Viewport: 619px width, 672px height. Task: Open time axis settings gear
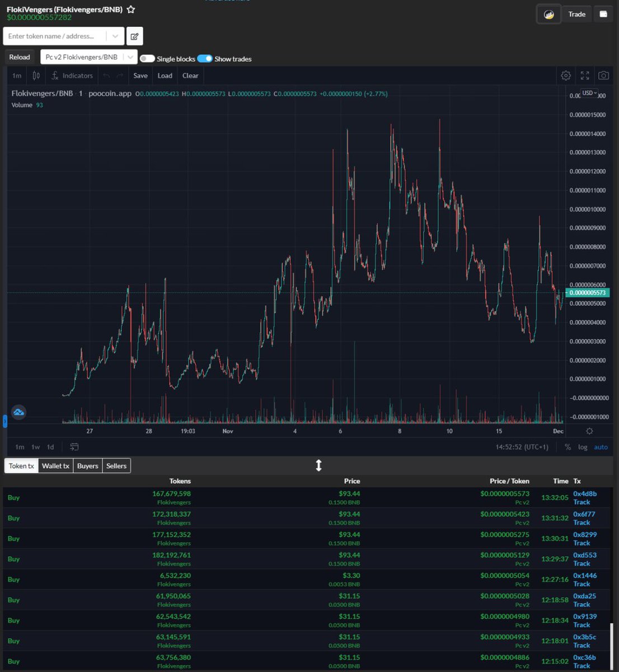click(589, 431)
